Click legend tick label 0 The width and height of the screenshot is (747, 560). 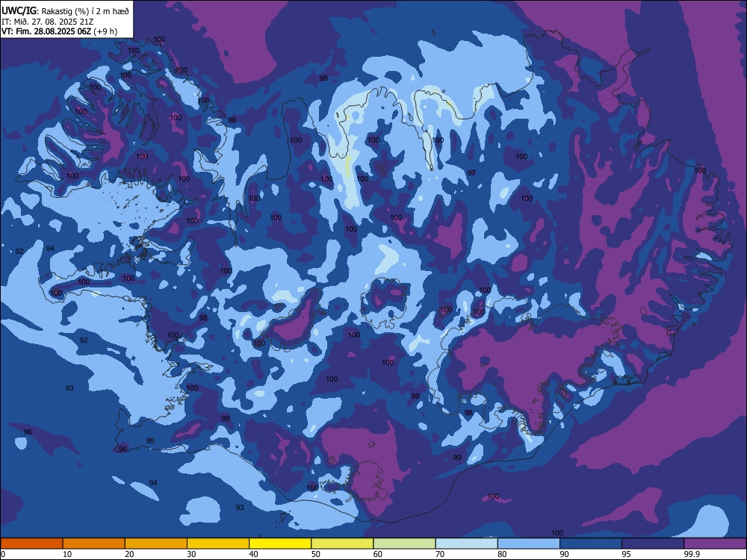[3, 554]
